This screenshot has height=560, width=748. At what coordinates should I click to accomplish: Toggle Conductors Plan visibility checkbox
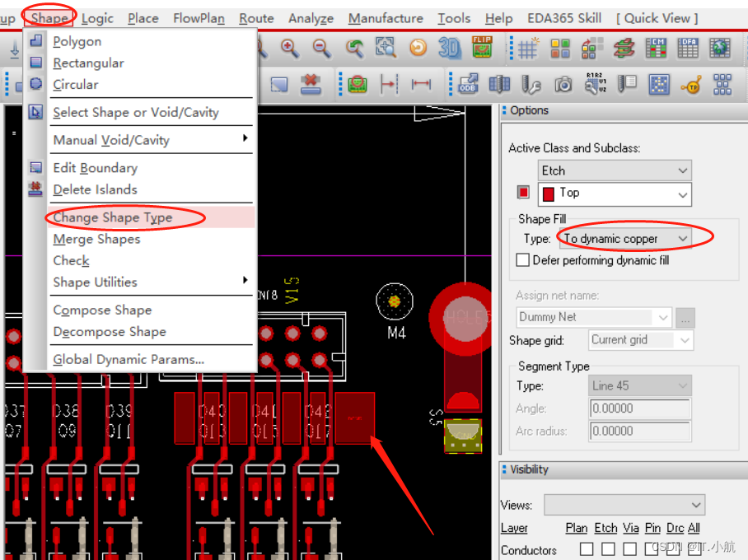(586, 548)
